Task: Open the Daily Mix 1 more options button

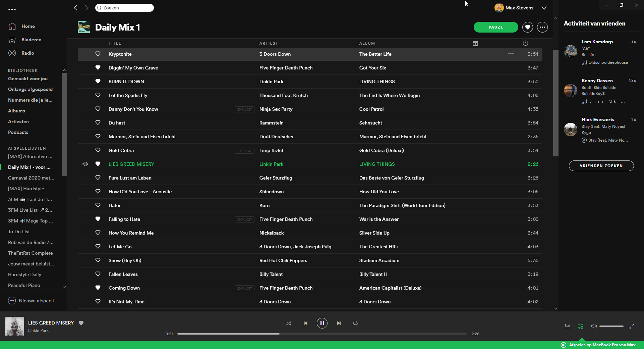Action: pyautogui.click(x=542, y=27)
